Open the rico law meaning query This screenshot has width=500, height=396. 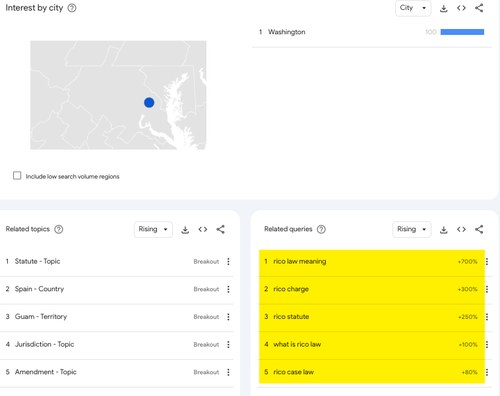pyautogui.click(x=300, y=261)
